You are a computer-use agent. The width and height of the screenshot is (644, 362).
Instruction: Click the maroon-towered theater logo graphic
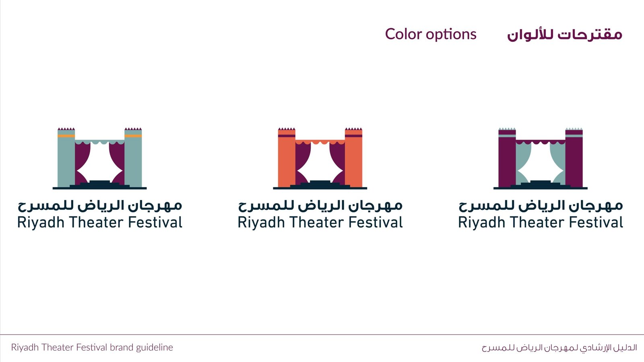pos(541,158)
